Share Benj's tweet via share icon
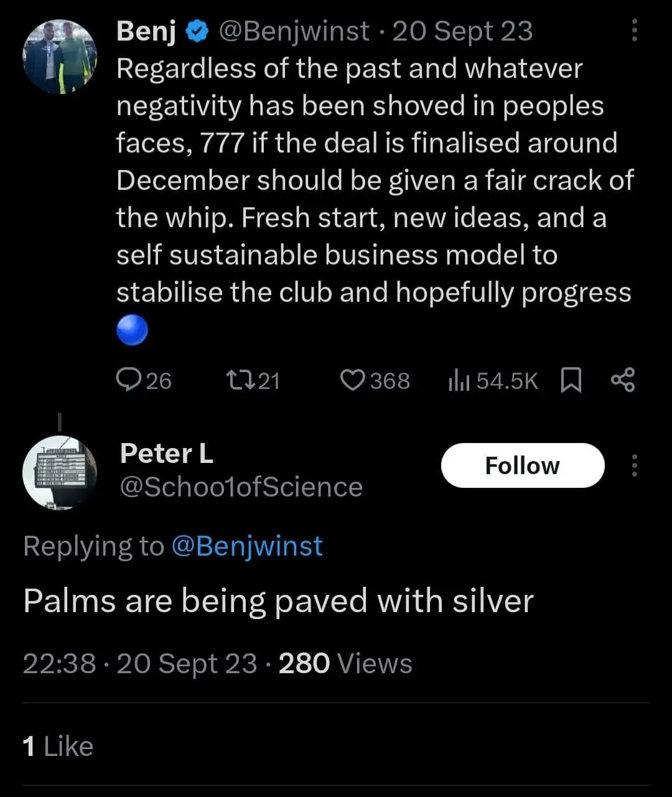This screenshot has width=672, height=797. [x=622, y=380]
